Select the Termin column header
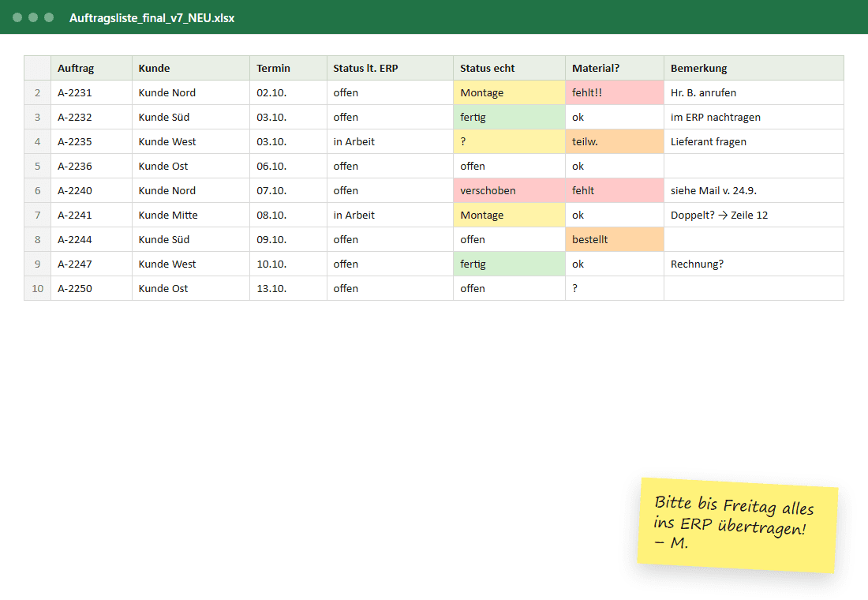This screenshot has height=600, width=868. [288, 68]
